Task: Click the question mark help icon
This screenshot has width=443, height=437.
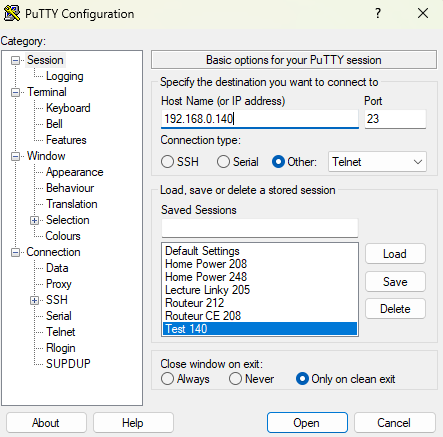Action: pos(378,13)
